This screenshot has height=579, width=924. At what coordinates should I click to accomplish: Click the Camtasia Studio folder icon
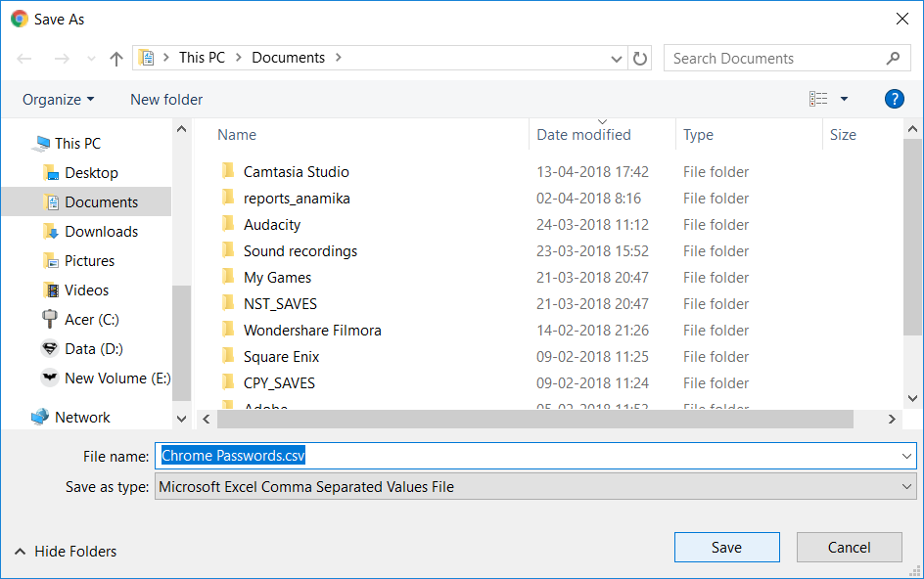click(x=228, y=172)
